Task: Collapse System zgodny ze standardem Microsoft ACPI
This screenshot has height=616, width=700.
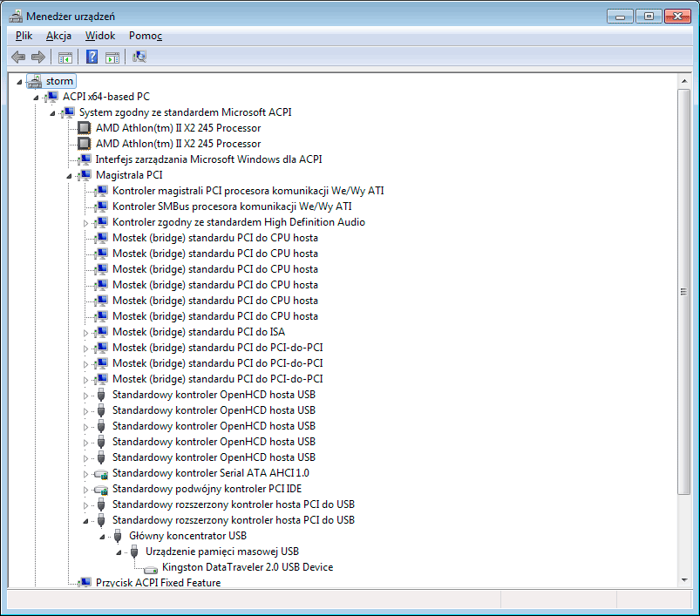Action: [52, 113]
